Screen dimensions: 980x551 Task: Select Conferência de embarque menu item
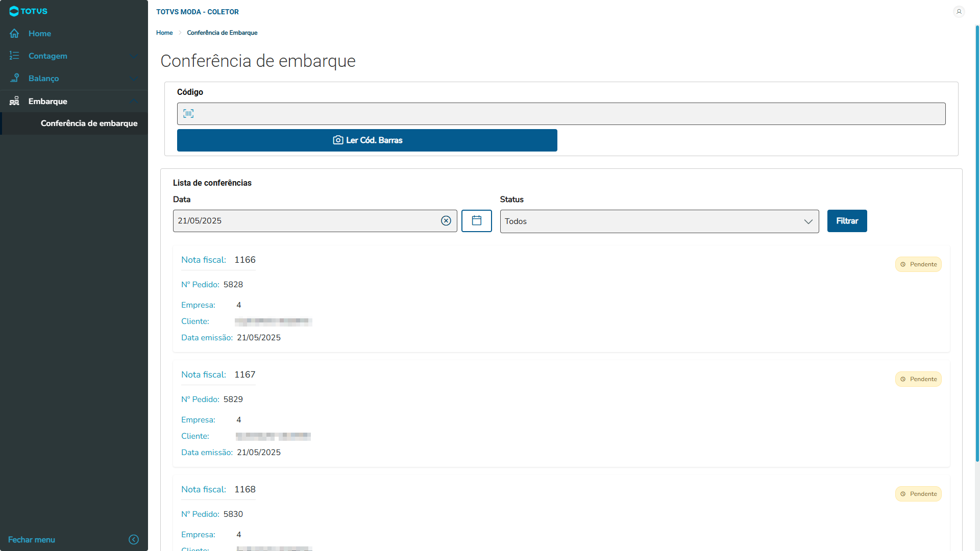(x=89, y=123)
